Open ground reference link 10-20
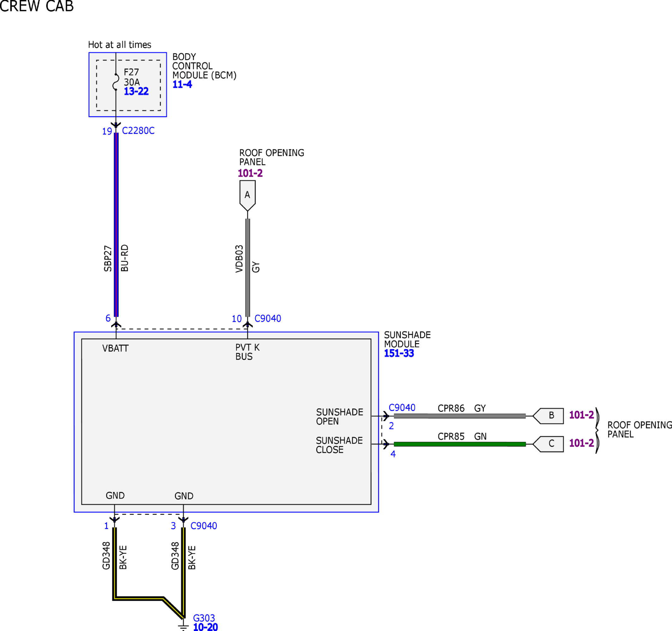Viewport: 672px width, 631px height. pos(205,627)
